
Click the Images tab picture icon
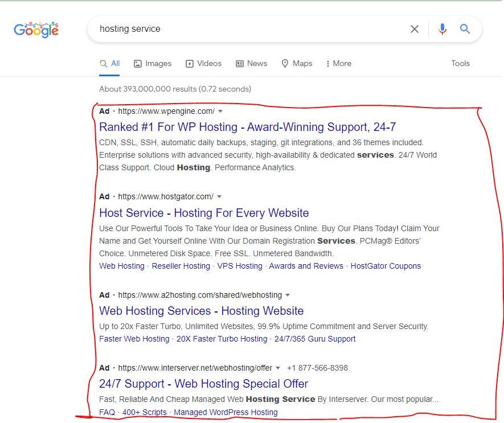click(x=138, y=64)
